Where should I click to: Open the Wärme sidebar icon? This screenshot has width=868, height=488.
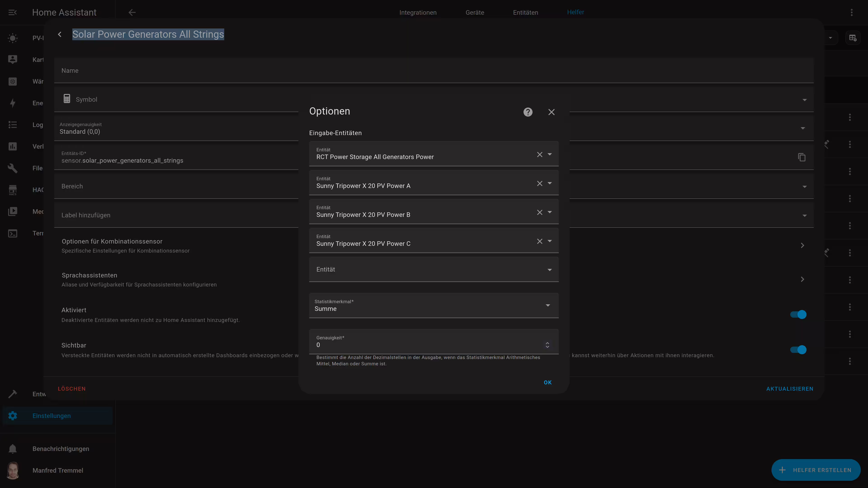pos(12,82)
